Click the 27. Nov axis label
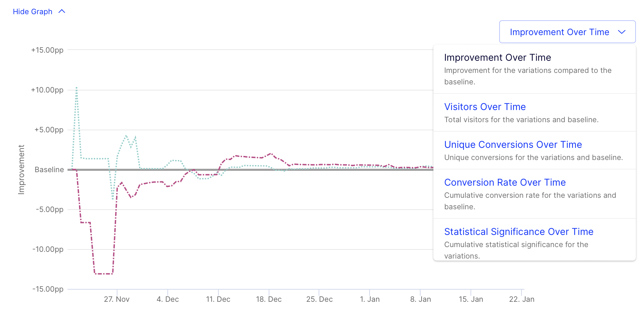Viewport: 644px width, 320px height. [116, 299]
